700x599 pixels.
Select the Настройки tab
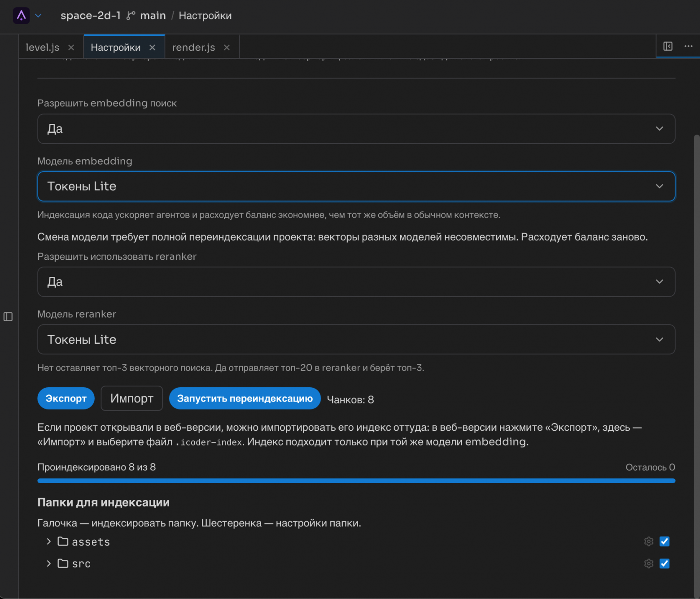pos(115,48)
